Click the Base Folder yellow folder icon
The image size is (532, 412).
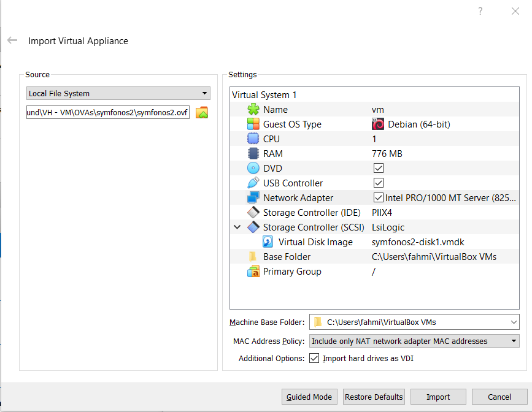(252, 257)
